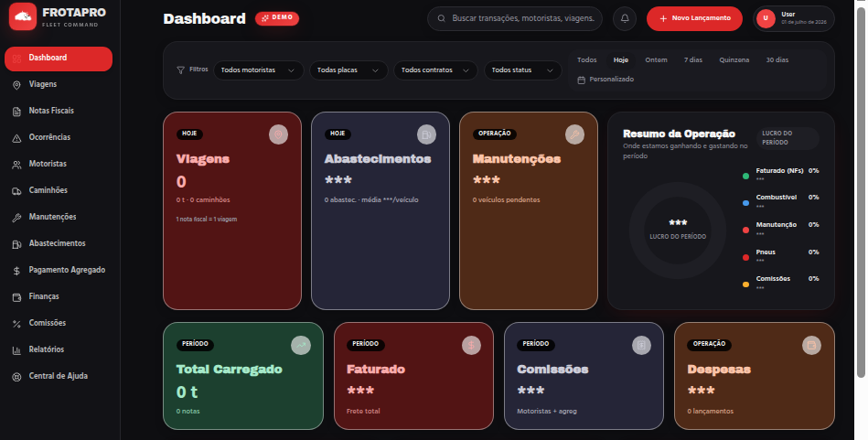Click the magnifier icon in search bar
The width and height of the screenshot is (868, 440).
(441, 18)
